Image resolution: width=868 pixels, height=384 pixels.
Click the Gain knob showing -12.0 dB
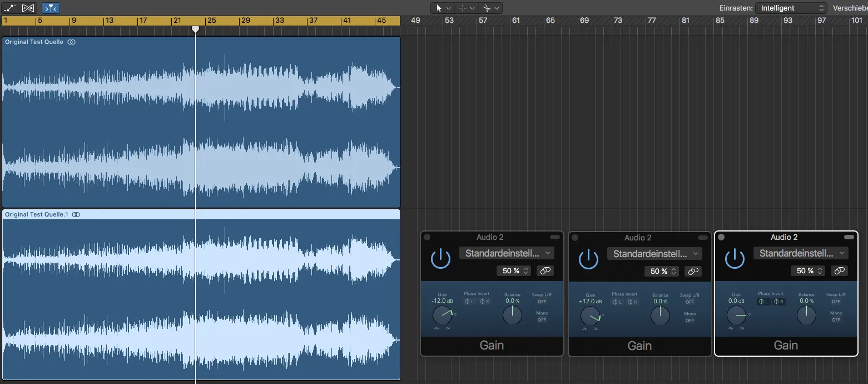[x=443, y=316]
